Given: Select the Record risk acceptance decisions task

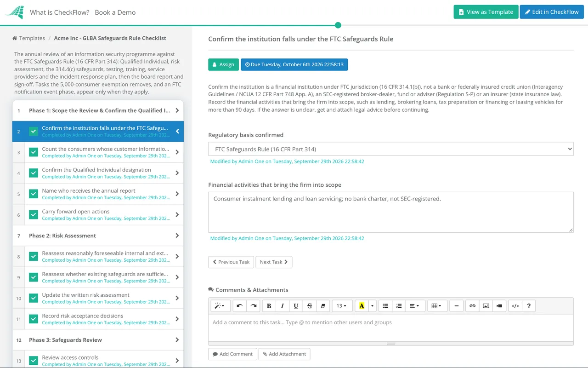Looking at the screenshot, I should point(98,319).
